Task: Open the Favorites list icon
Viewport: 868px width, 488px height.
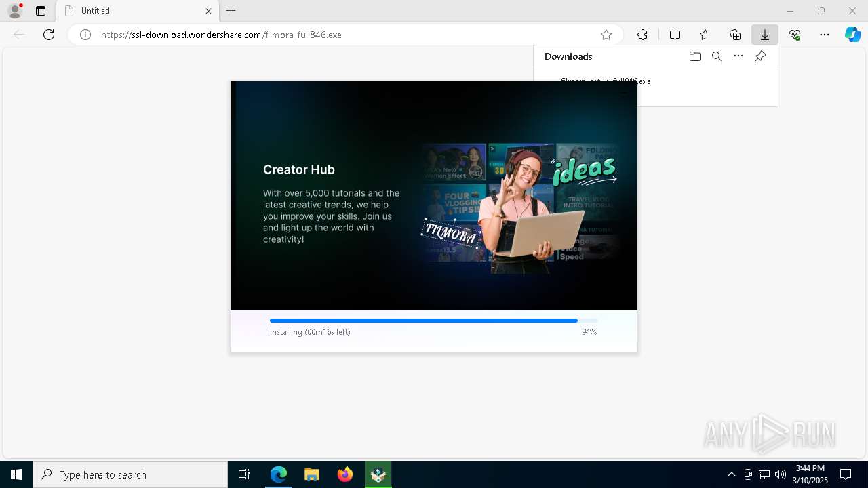Action: click(x=705, y=35)
